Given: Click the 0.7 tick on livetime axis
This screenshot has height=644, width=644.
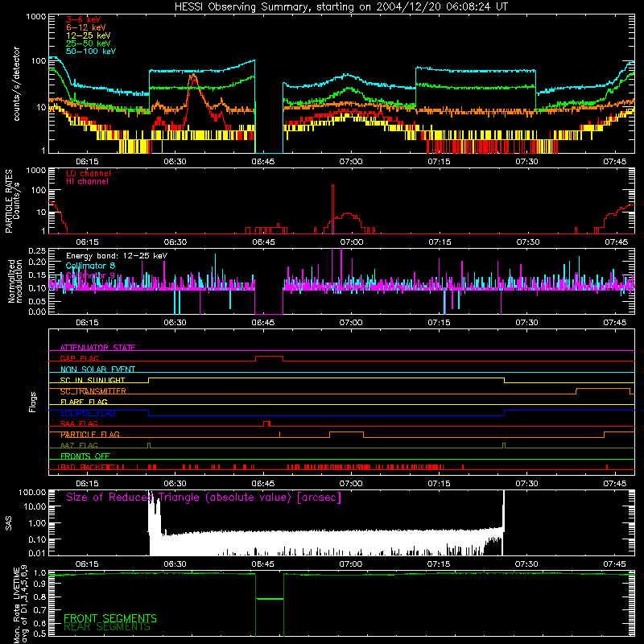Looking at the screenshot, I should click(x=40, y=610).
